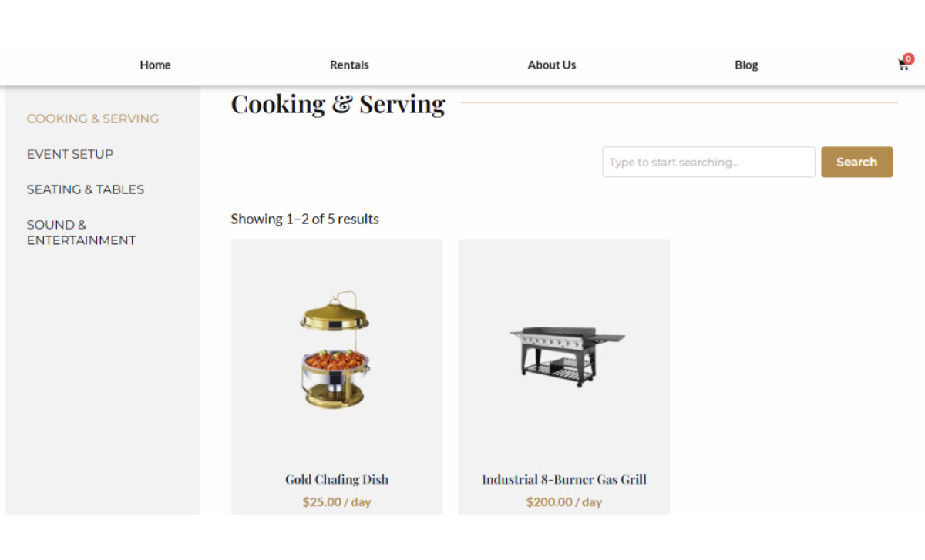Select the EVENT SETUP category
Screen dimensions: 925x560
70,154
